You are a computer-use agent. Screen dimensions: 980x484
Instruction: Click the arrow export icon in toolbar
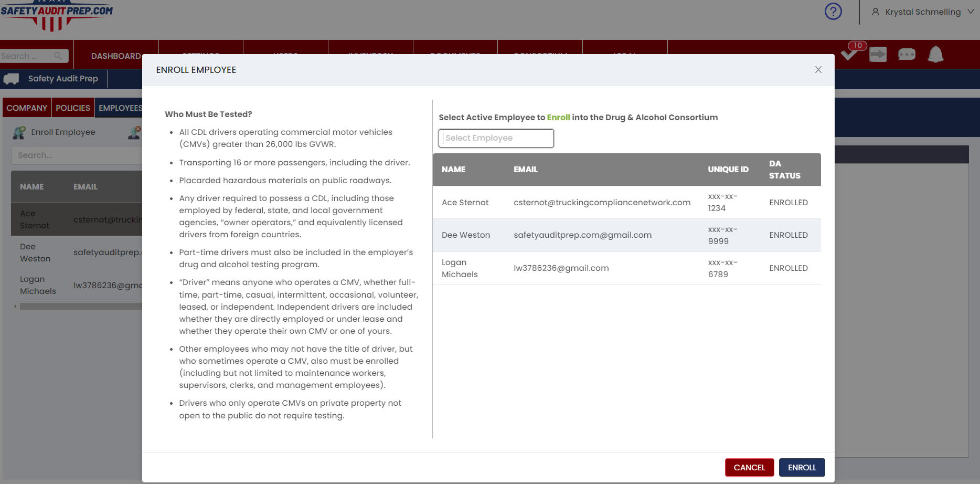click(x=878, y=54)
